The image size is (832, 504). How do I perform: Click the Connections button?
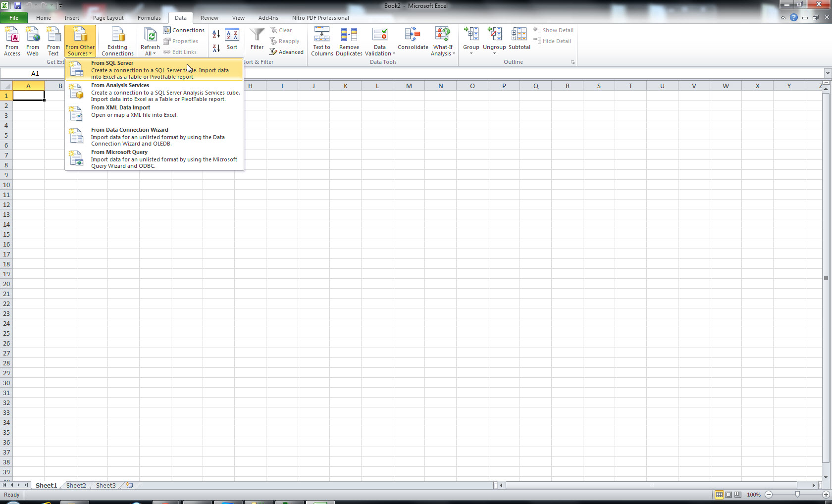click(184, 30)
